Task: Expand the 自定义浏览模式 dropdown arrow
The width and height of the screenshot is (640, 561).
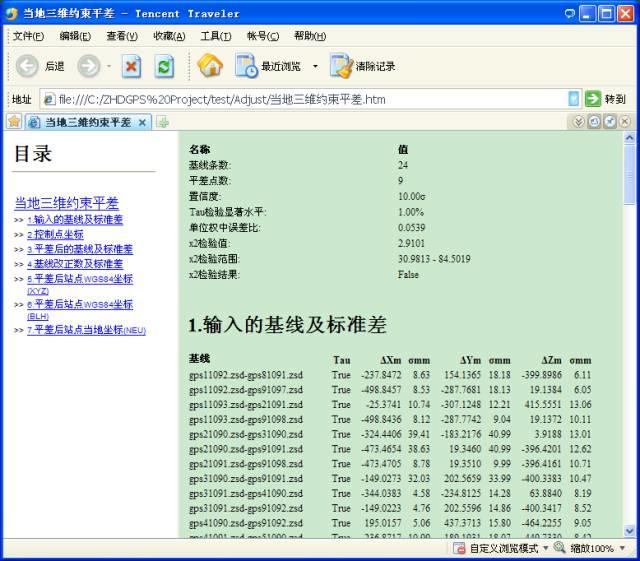Action: pos(545,548)
